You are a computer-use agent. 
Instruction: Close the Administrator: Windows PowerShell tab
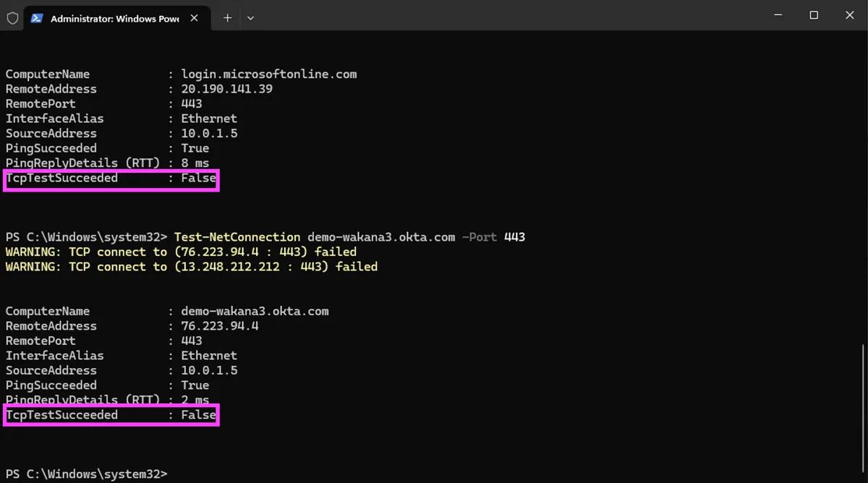[x=195, y=18]
